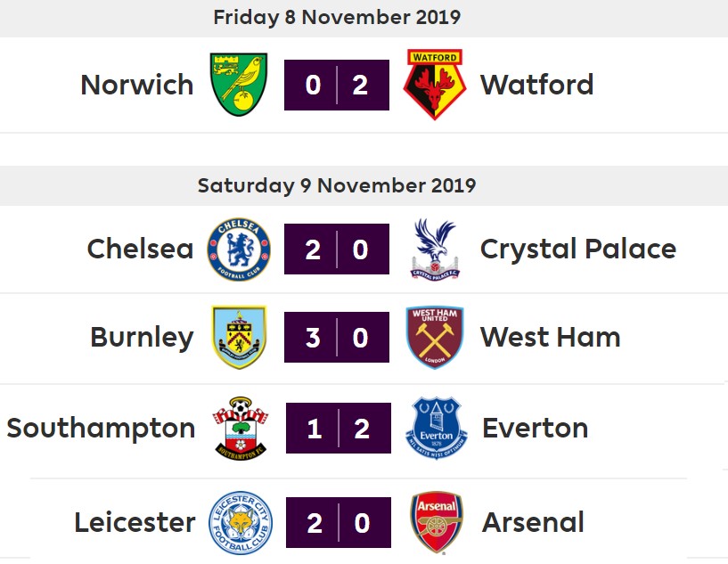Click the Crystal Palace team name
This screenshot has height=564, width=728.
coord(578,249)
